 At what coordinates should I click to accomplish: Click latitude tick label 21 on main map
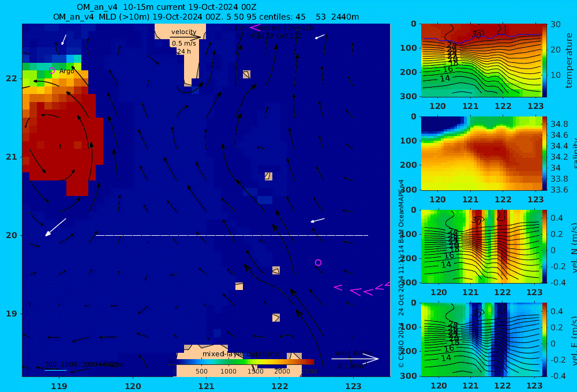12,157
